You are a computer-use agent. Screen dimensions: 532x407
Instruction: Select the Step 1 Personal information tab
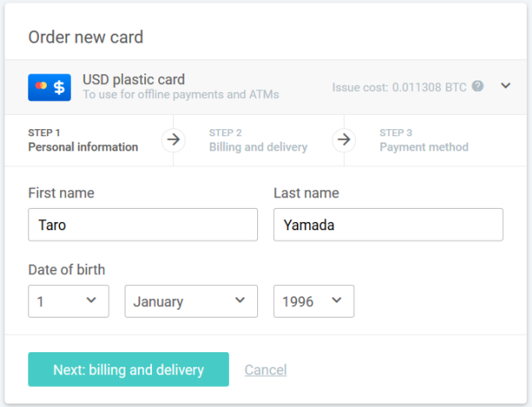[x=83, y=141]
